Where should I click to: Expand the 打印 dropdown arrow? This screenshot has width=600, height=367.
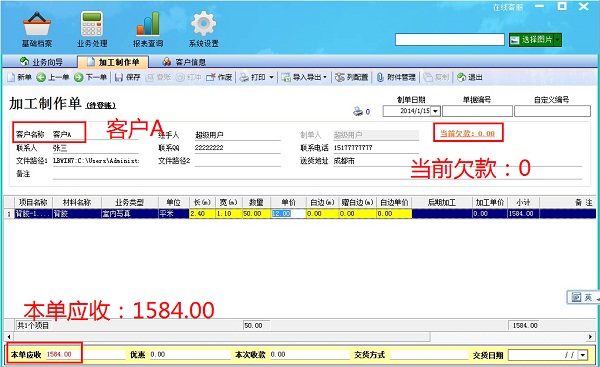click(x=271, y=77)
